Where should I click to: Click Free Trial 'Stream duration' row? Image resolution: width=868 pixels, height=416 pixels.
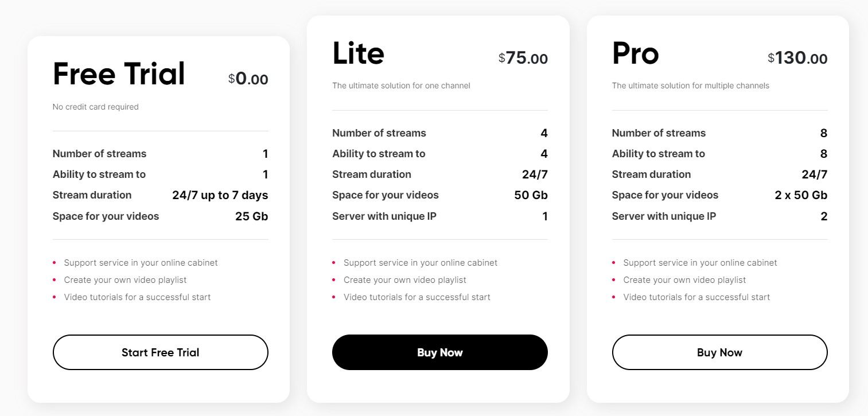click(x=160, y=195)
